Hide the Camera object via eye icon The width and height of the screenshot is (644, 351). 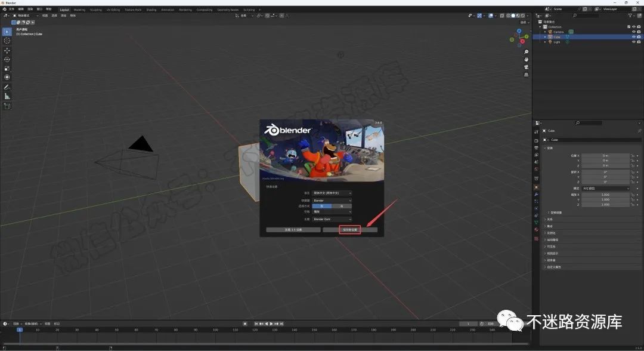point(634,32)
